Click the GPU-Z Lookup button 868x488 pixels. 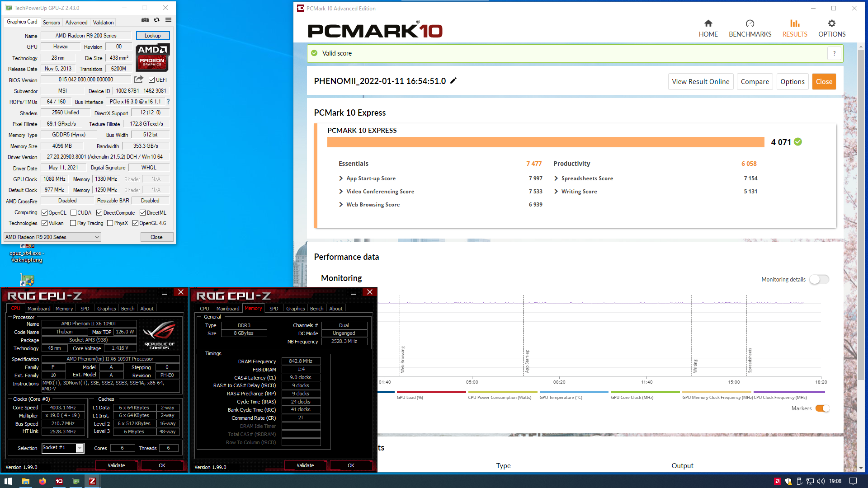153,36
